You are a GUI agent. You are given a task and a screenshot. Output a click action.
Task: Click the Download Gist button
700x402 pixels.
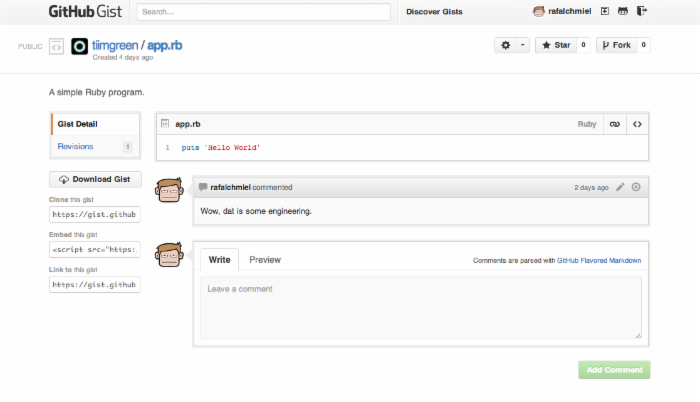95,180
